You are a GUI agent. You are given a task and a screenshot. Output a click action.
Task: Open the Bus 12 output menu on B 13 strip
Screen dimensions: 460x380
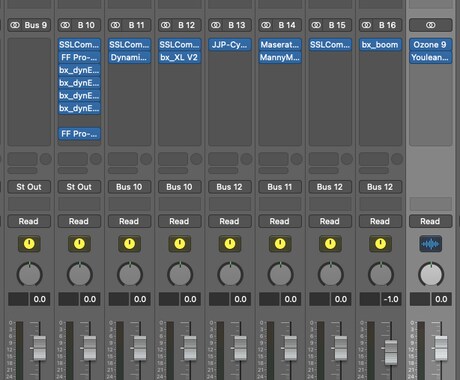coord(230,187)
